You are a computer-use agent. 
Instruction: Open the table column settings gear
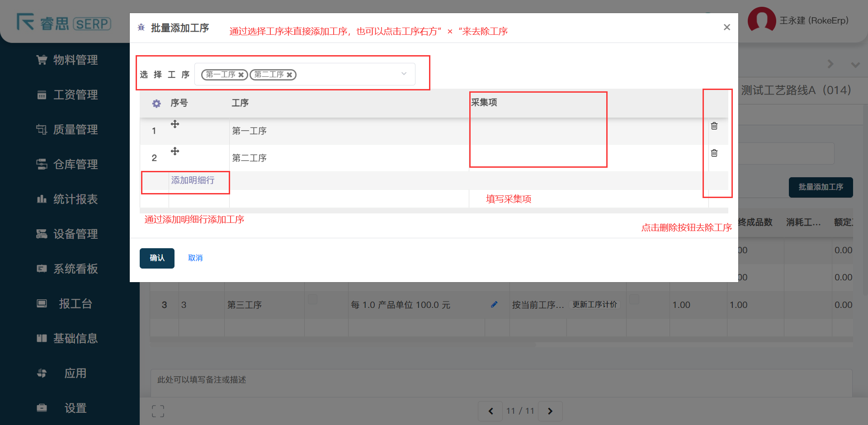(x=156, y=104)
